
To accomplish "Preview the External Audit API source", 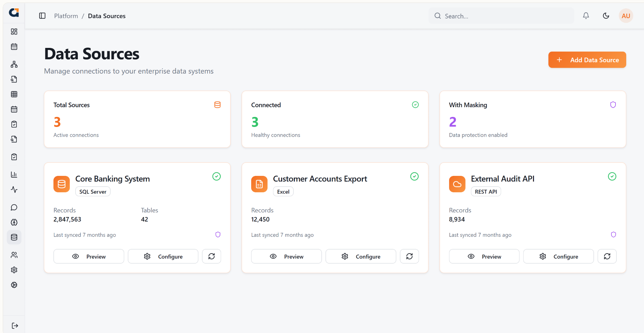I will click(x=484, y=256).
